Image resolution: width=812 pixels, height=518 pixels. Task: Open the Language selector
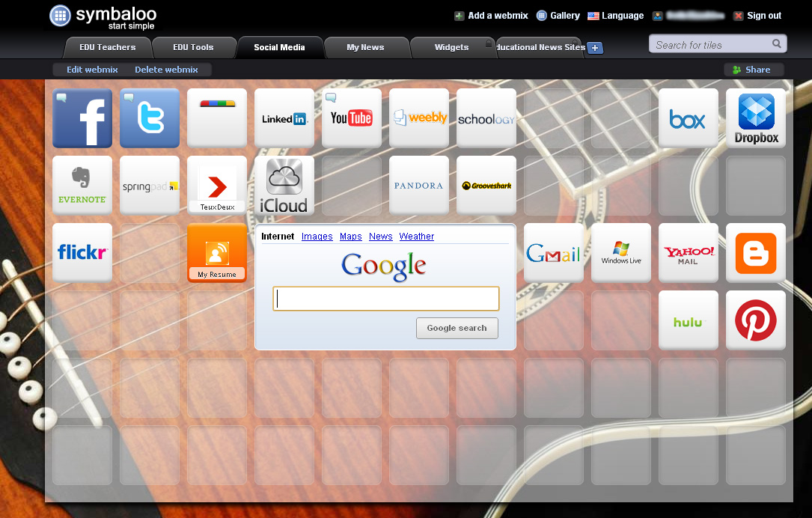click(615, 16)
